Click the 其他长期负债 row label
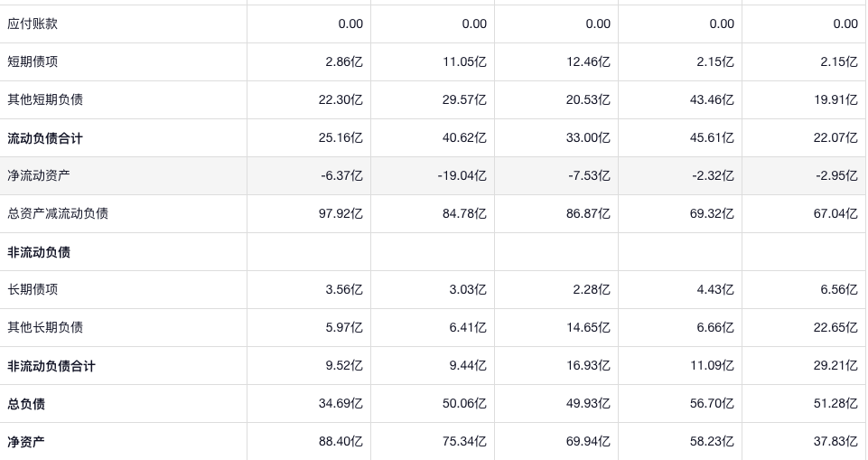The image size is (868, 460). coord(45,328)
